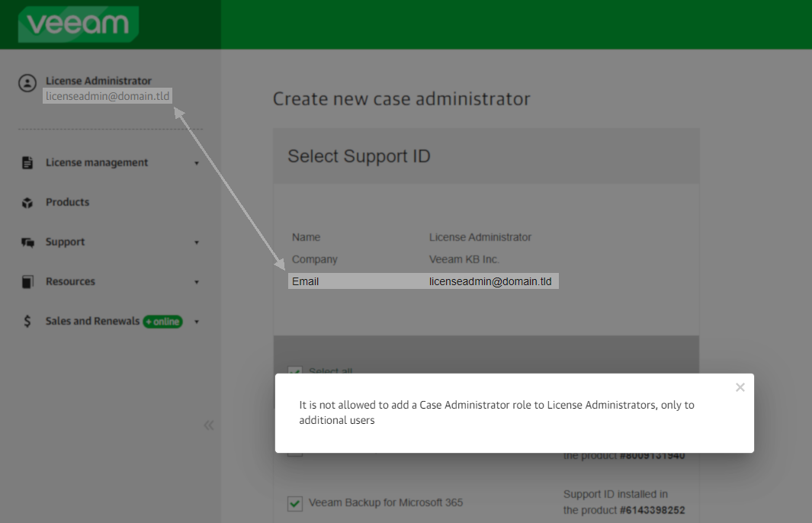Click the License management document icon
812x523 pixels.
point(27,162)
